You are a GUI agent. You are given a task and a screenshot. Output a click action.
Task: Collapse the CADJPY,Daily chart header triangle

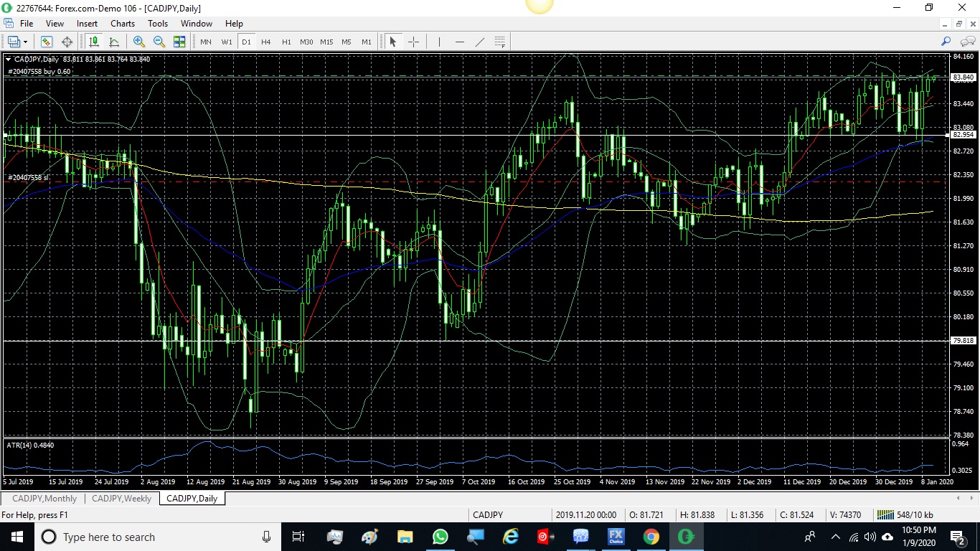tap(8, 60)
